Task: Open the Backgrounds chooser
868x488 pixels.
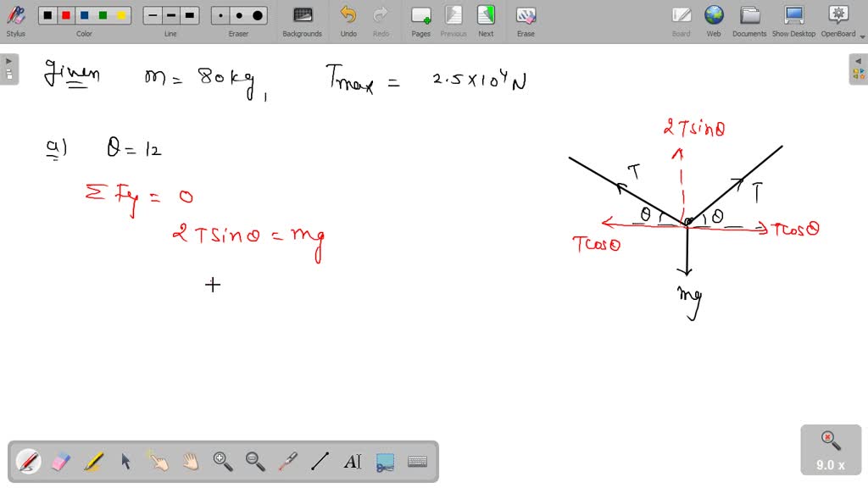Action: (303, 21)
